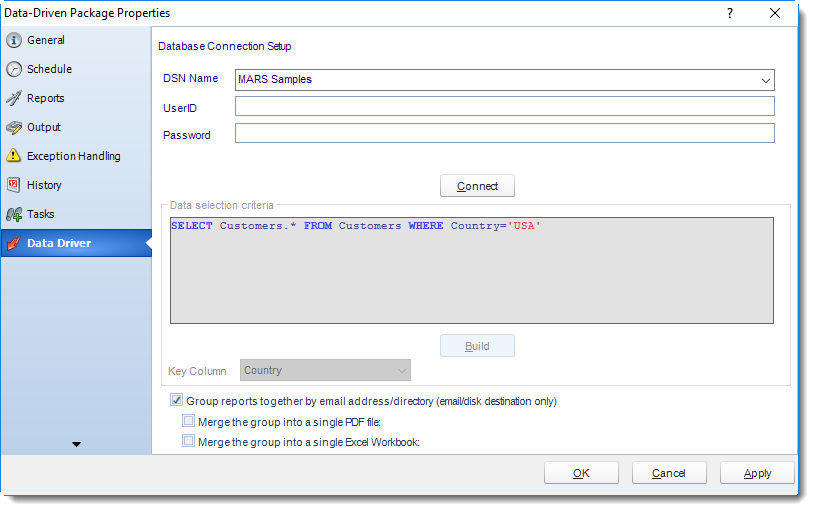The width and height of the screenshot is (814, 511).
Task: Confirm with the OK button
Action: click(581, 473)
